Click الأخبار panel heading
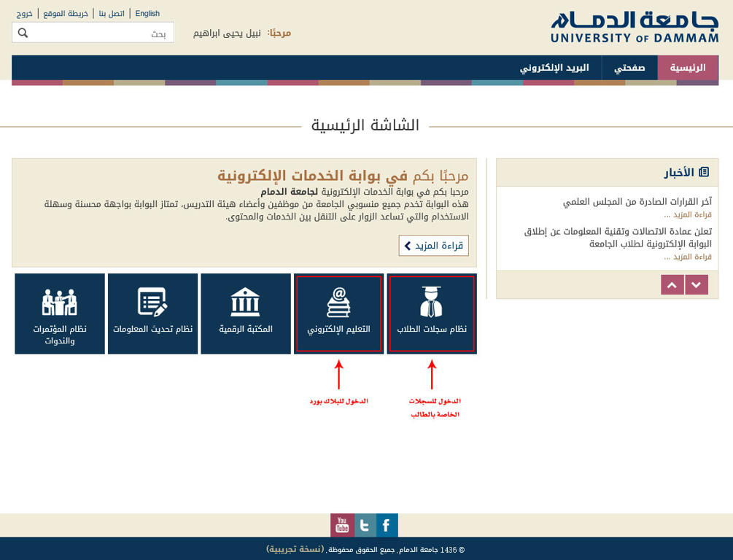Viewport: 733px width, 560px height. click(679, 173)
